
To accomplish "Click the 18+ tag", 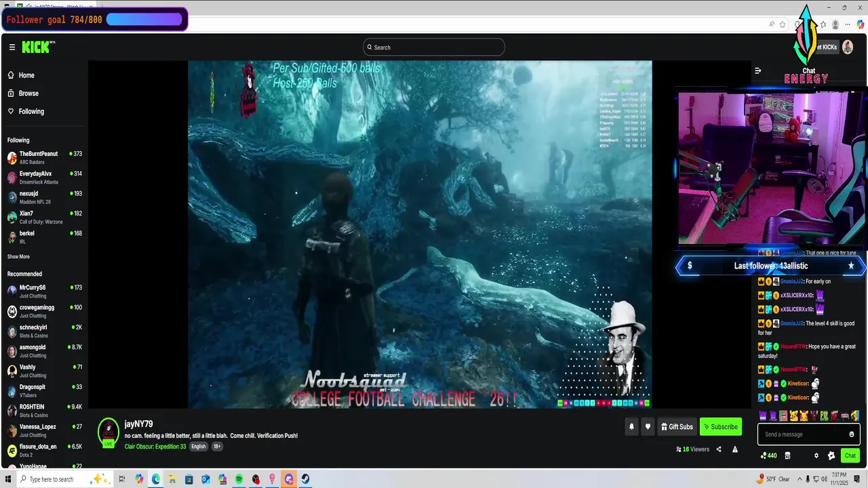I will 217,447.
